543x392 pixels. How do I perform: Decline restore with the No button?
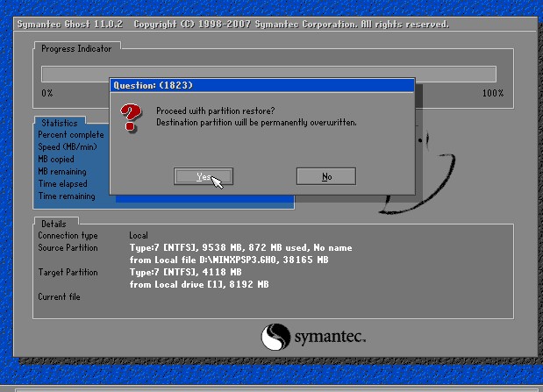pos(326,176)
